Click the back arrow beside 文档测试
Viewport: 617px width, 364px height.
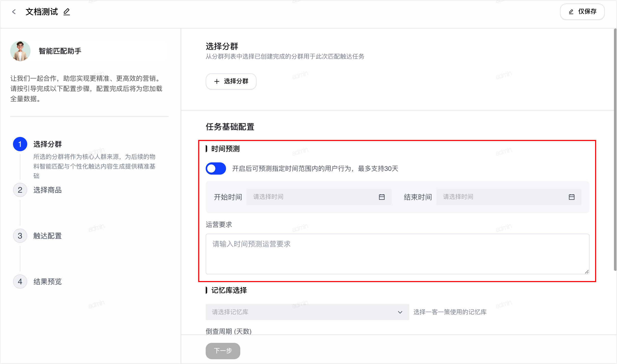pyautogui.click(x=14, y=12)
